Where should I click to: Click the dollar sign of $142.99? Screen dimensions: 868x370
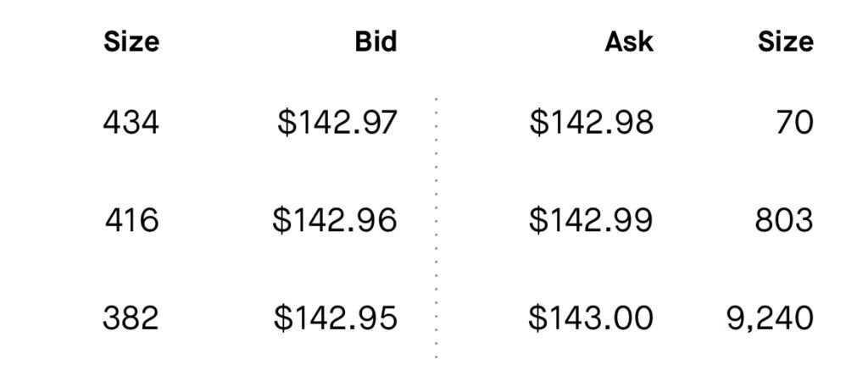coord(537,220)
